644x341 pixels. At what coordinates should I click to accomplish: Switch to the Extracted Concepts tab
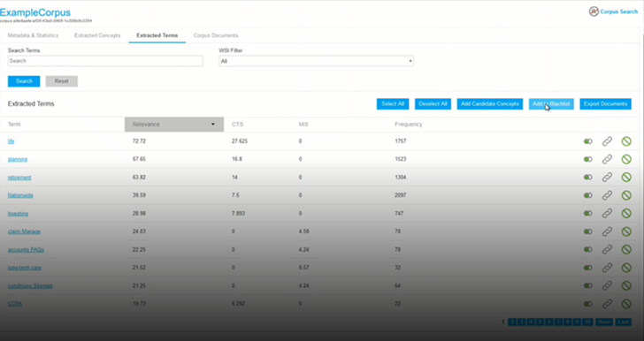tap(97, 35)
